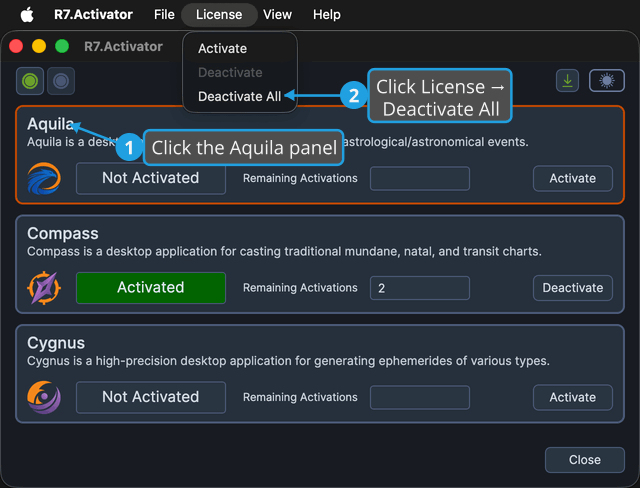Select the Cygnus panel title
The image size is (640, 488).
[x=56, y=344]
